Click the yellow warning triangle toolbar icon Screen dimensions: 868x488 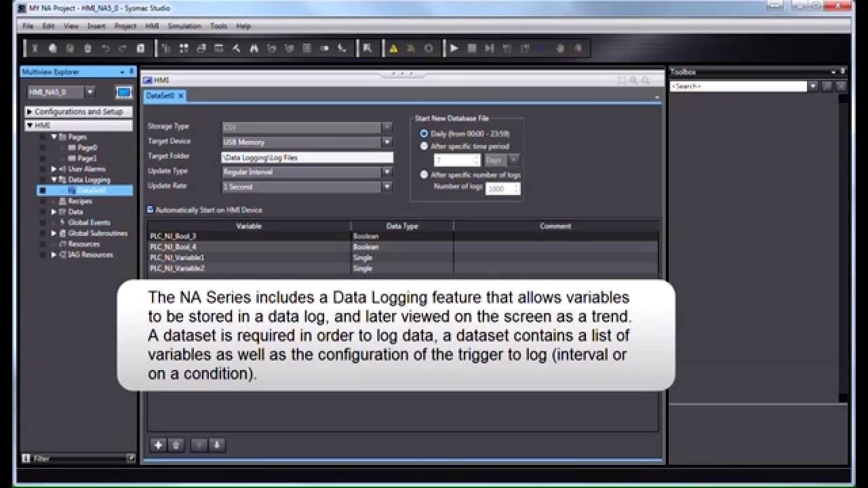[x=393, y=49]
